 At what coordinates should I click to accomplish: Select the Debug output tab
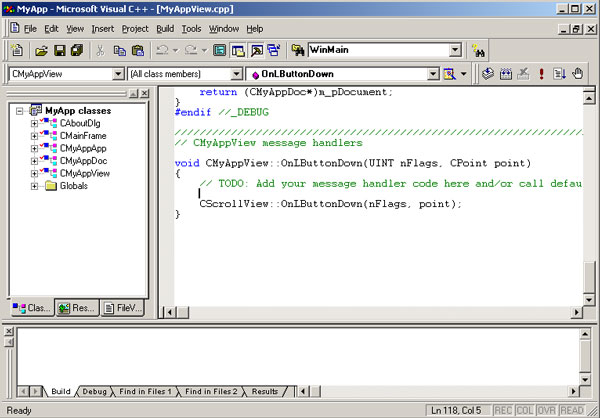pyautogui.click(x=94, y=392)
